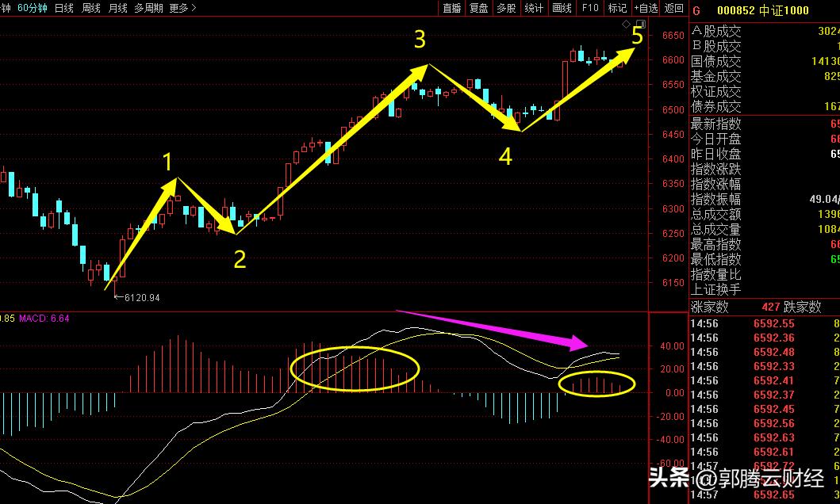Click the 40.00 MACD axis label
This screenshot has height=504, width=840.
click(673, 346)
